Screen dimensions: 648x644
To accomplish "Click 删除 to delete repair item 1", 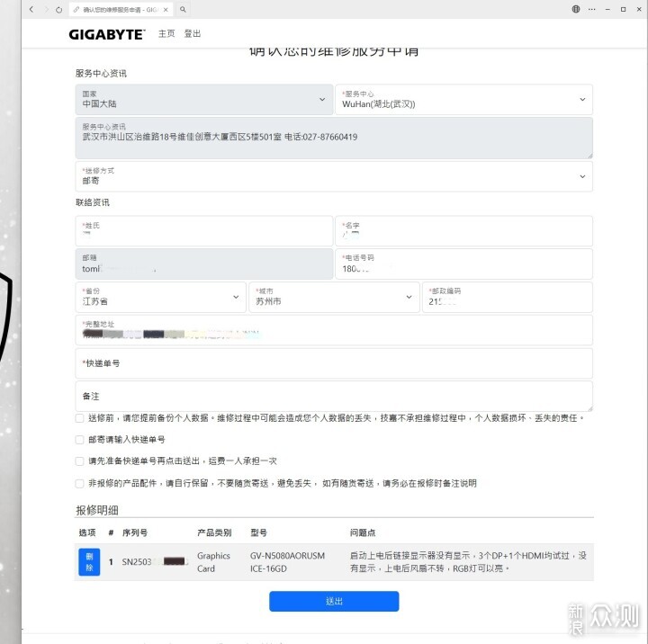I will pyautogui.click(x=89, y=562).
